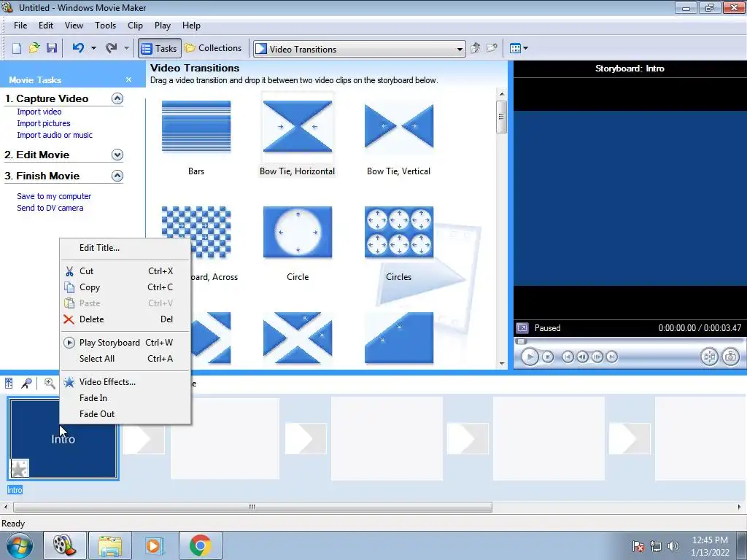Viewport: 747px width, 560px height.
Task: Open Chrome from the taskbar
Action: (201, 545)
